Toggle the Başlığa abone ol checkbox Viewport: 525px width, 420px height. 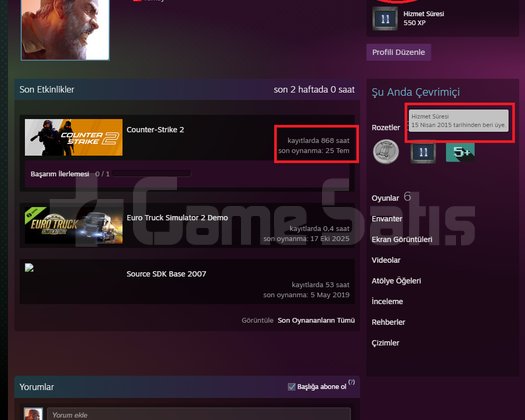pos(291,387)
